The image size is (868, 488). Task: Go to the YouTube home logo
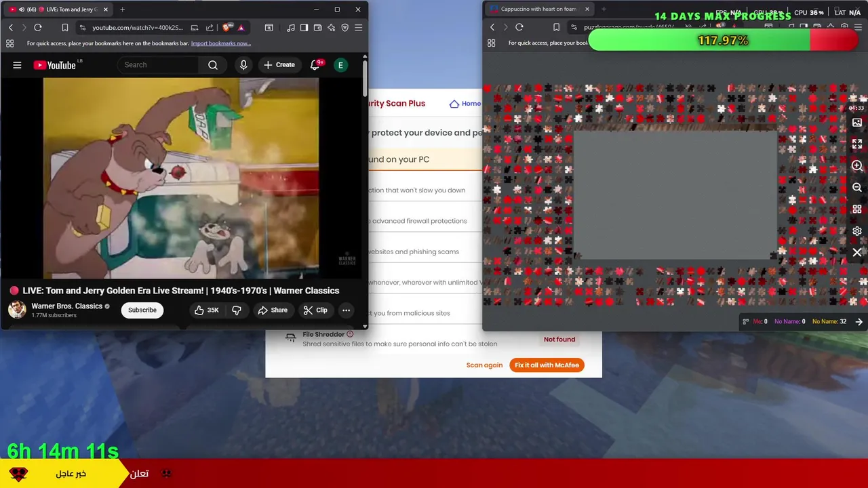click(55, 65)
